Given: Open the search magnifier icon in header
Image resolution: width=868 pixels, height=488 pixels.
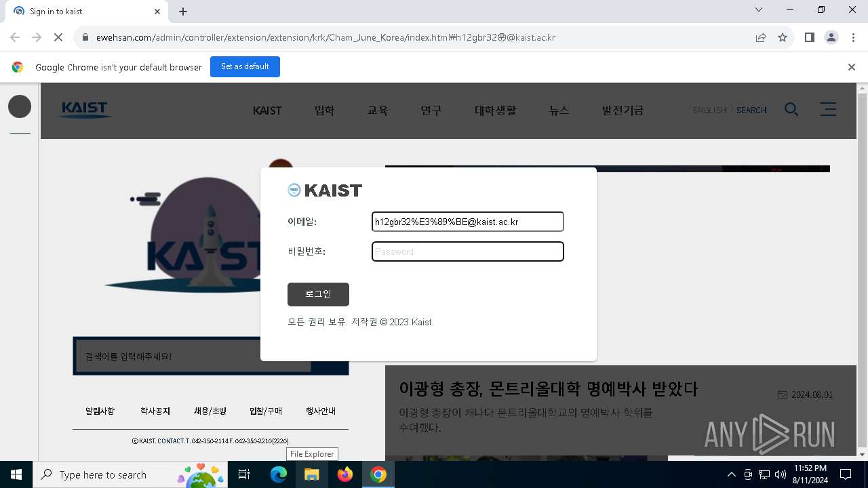Looking at the screenshot, I should click(791, 109).
